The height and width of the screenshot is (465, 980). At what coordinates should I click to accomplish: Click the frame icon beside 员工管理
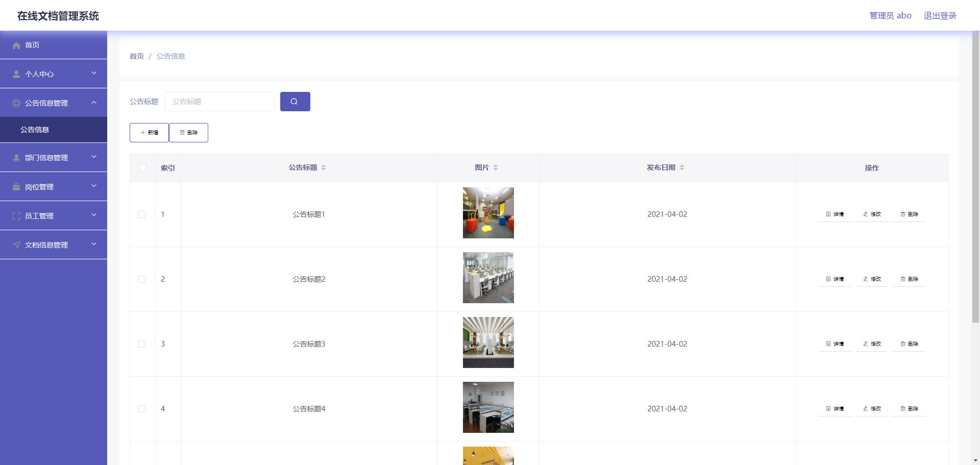(16, 216)
